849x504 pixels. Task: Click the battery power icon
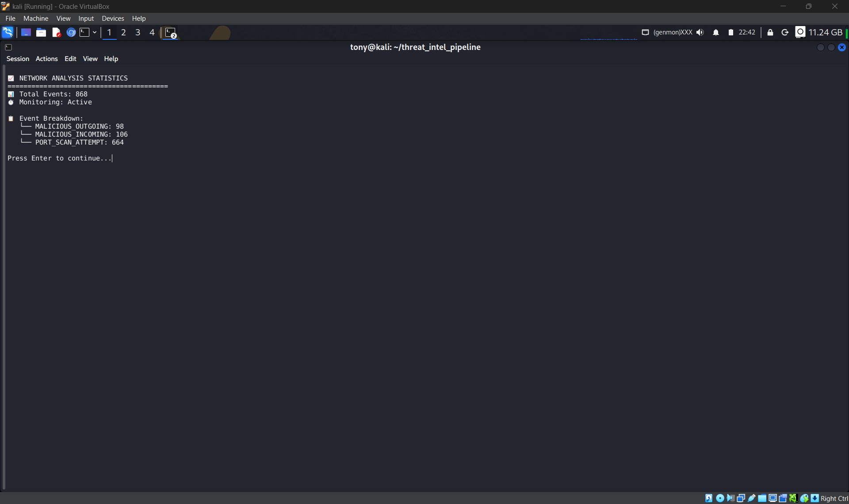pos(730,32)
